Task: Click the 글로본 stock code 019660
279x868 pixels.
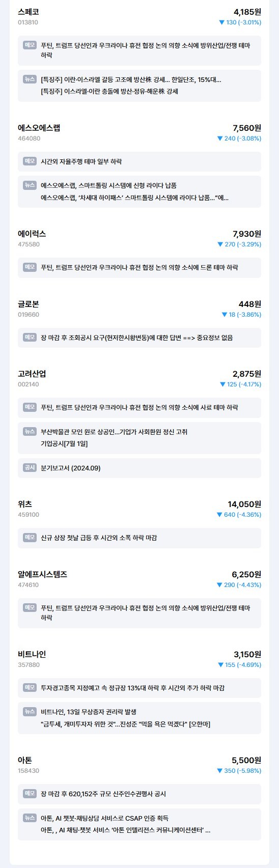Action: (x=28, y=315)
